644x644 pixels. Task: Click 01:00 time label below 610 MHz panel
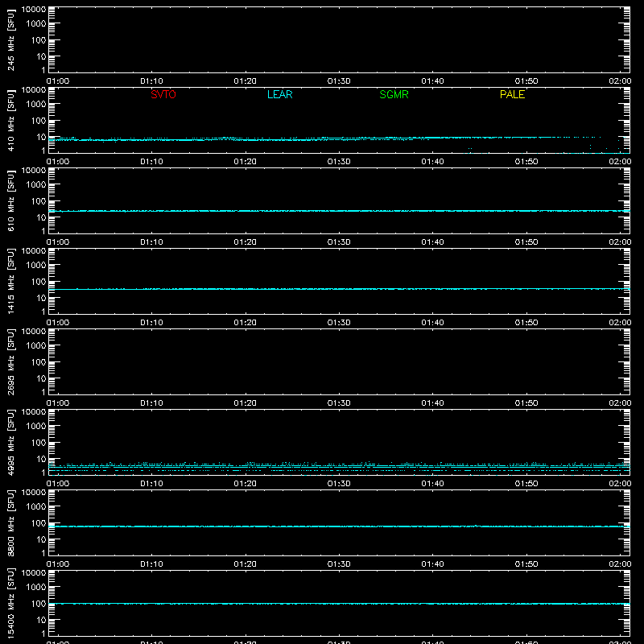[x=58, y=242]
